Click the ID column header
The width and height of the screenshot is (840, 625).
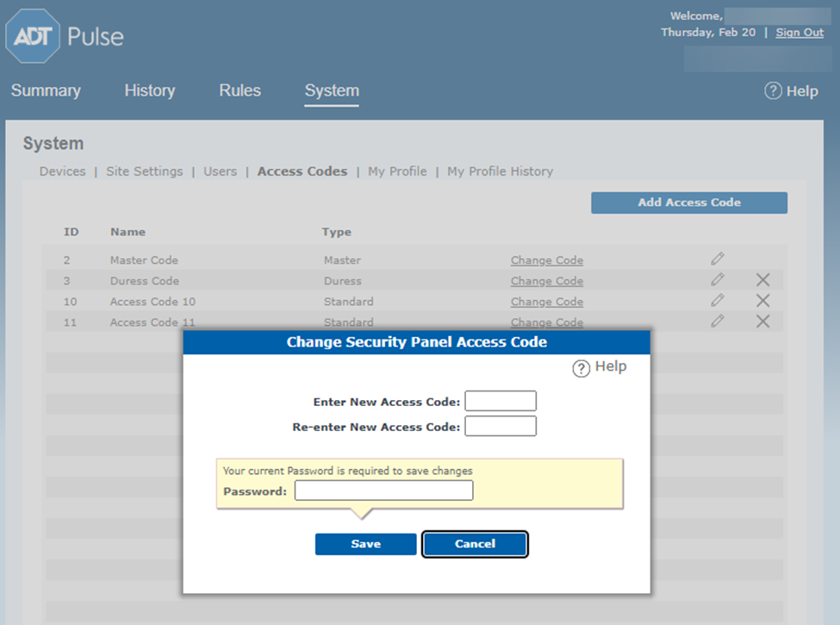click(72, 232)
